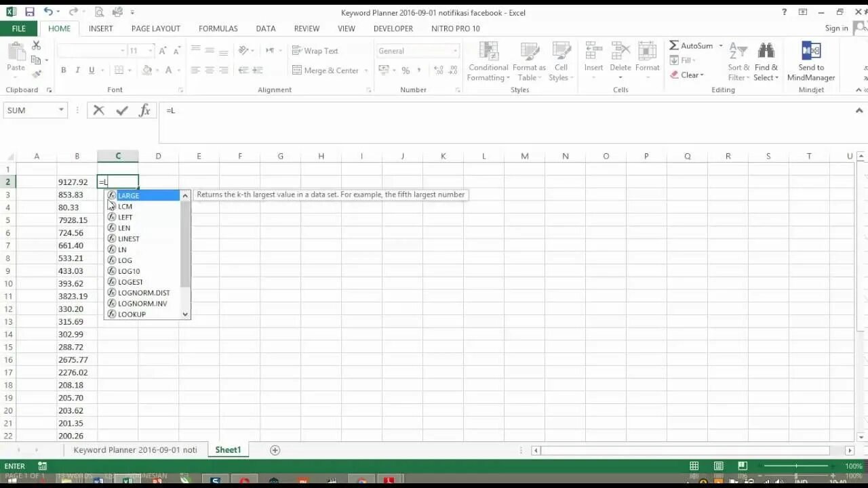The height and width of the screenshot is (488, 868).
Task: Open the Keyword Planner sheet tab
Action: (x=136, y=450)
